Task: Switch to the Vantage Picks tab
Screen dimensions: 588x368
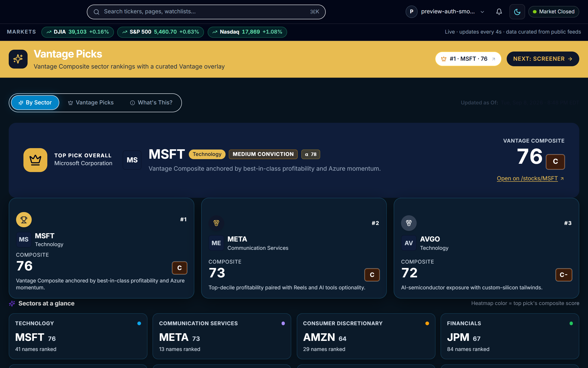Action: click(x=91, y=103)
